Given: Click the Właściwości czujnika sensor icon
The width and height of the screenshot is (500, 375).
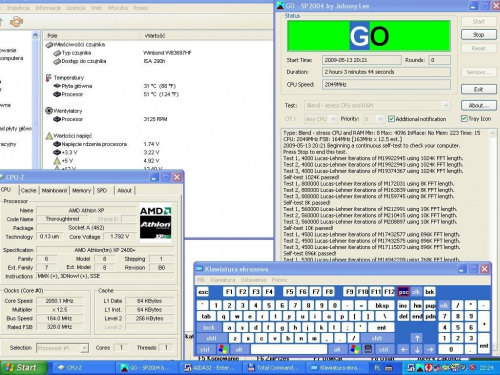Looking at the screenshot, I should click(x=49, y=45).
